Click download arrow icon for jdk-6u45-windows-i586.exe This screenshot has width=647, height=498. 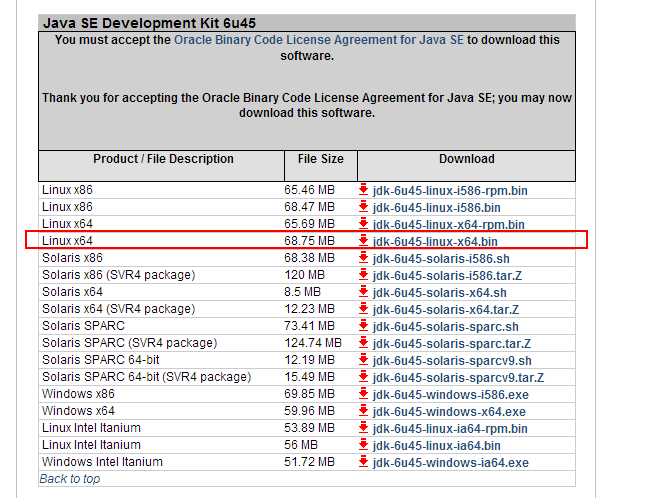point(363,394)
